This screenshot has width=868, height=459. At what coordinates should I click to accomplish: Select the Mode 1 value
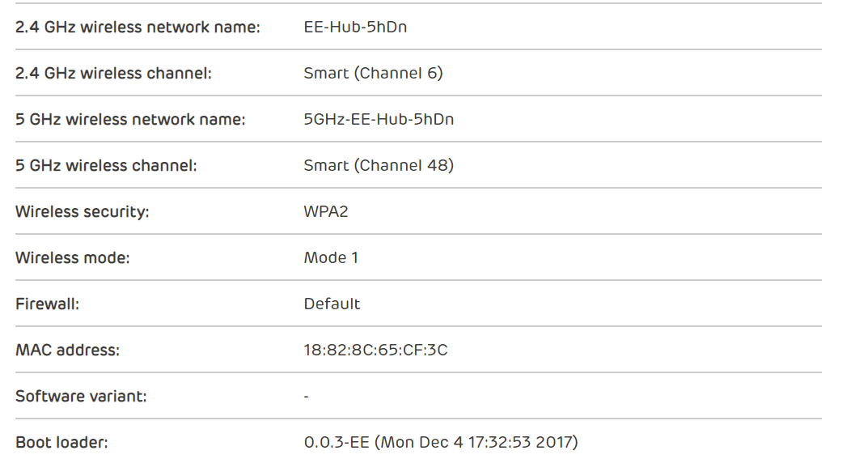[x=331, y=257]
